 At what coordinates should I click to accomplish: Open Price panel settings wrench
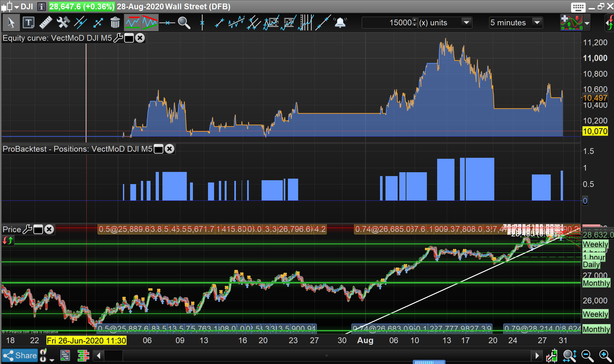(x=27, y=229)
